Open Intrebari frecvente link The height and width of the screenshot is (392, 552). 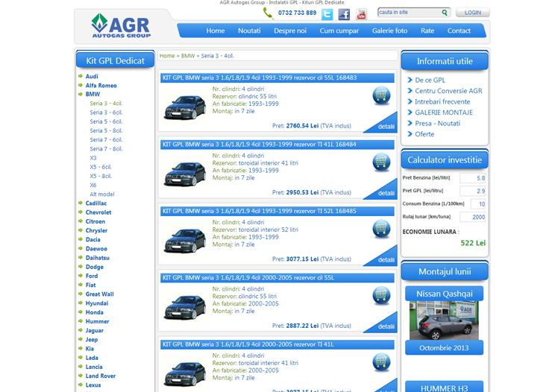(442, 101)
